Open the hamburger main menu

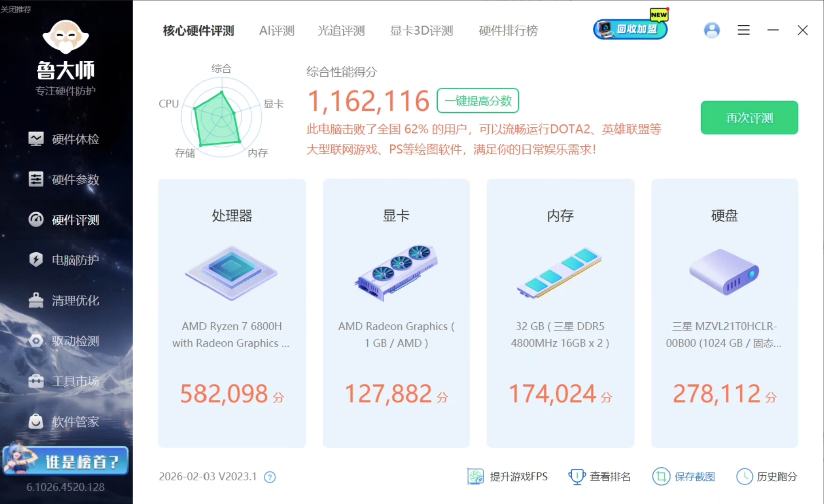tap(744, 30)
